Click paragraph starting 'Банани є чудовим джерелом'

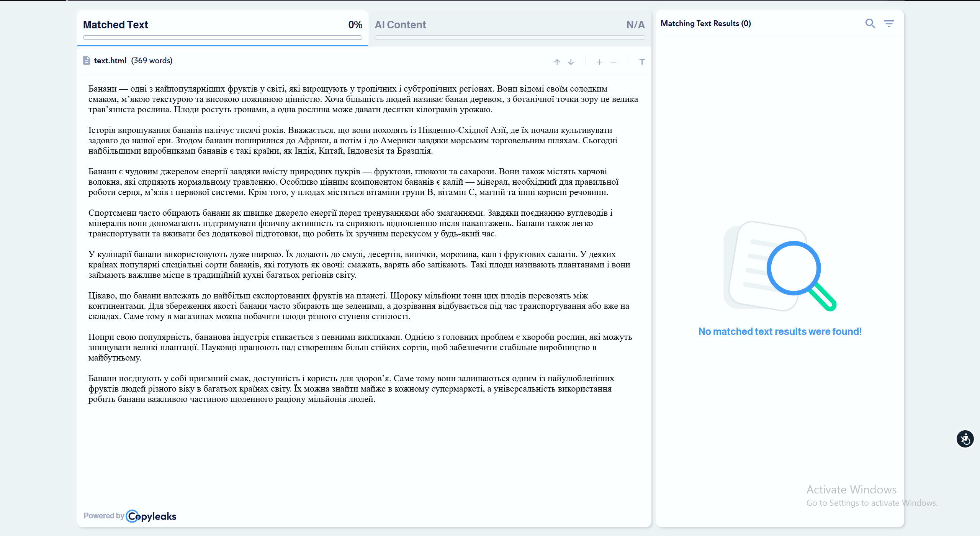pyautogui.click(x=353, y=182)
